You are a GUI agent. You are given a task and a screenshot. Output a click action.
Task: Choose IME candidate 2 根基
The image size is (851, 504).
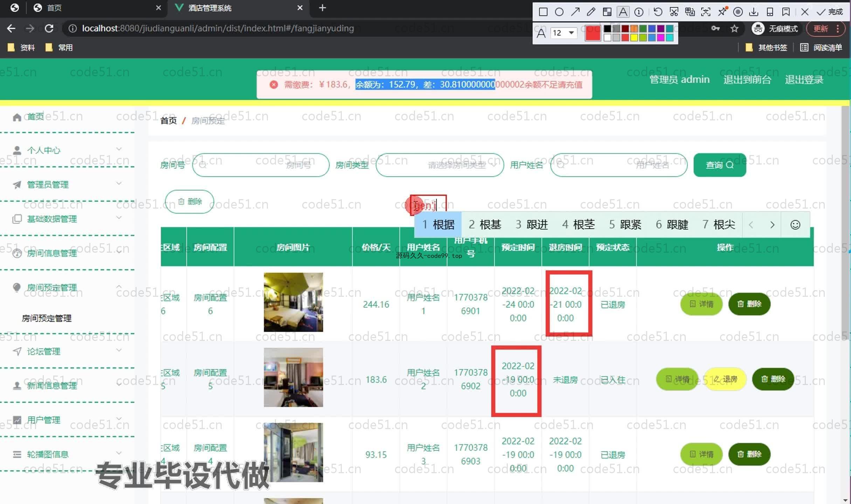485,224
